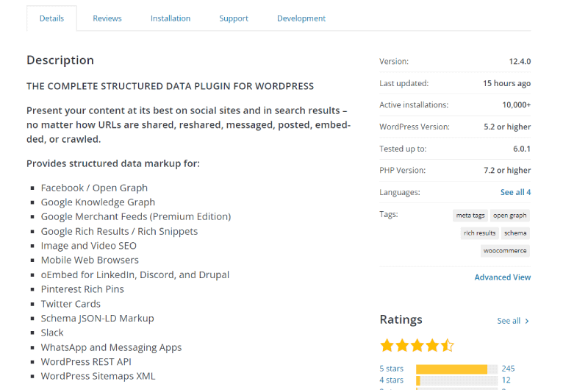Click the schema tag
Image resolution: width=588 pixels, height=390 pixels.
coord(515,233)
